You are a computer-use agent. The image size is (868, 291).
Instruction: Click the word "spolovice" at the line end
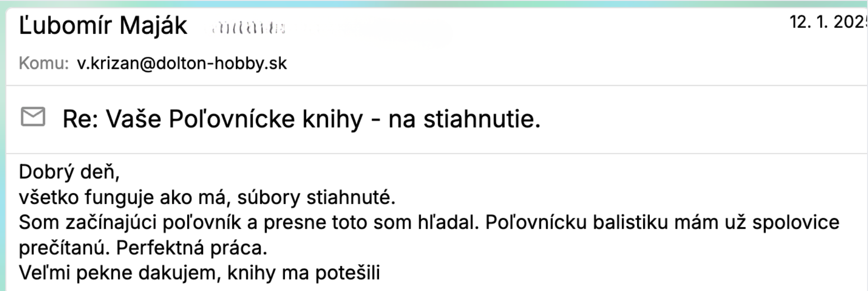click(x=795, y=223)
